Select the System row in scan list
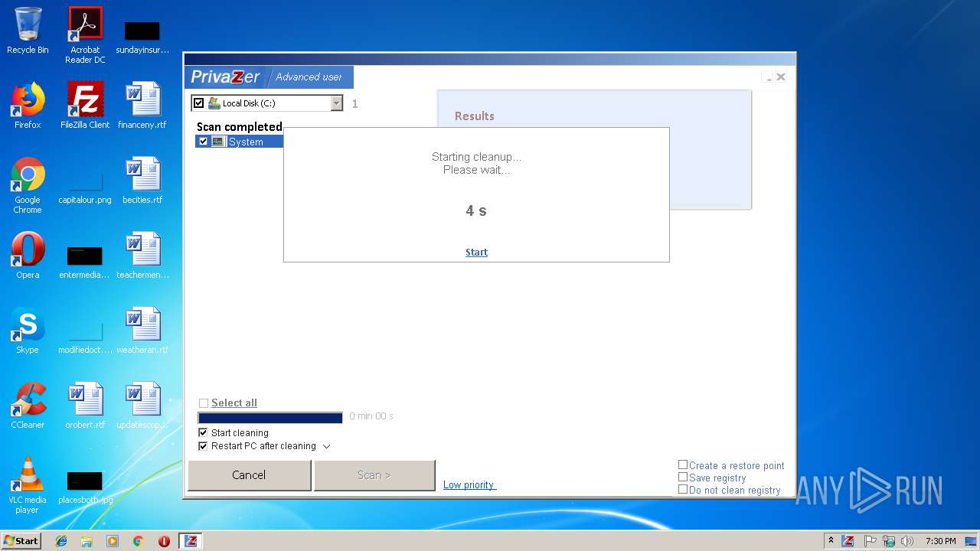The image size is (980, 551). (x=239, y=142)
